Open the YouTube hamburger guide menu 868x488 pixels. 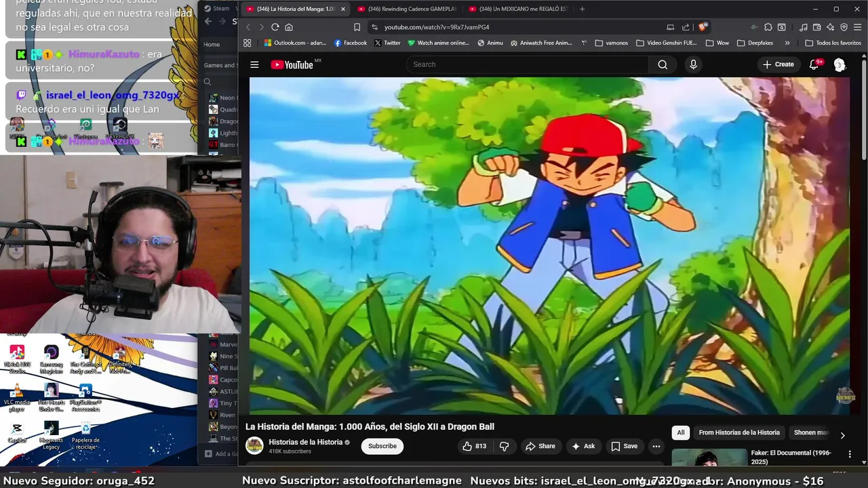click(254, 64)
